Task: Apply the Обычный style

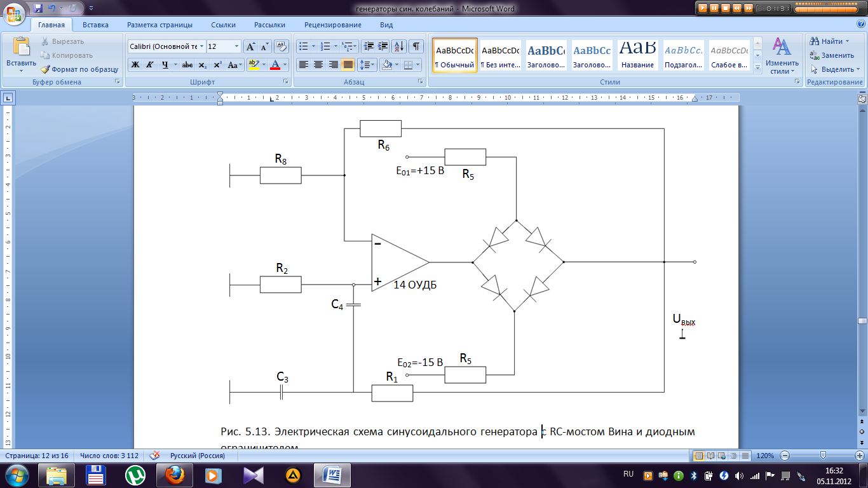Action: pyautogui.click(x=455, y=55)
